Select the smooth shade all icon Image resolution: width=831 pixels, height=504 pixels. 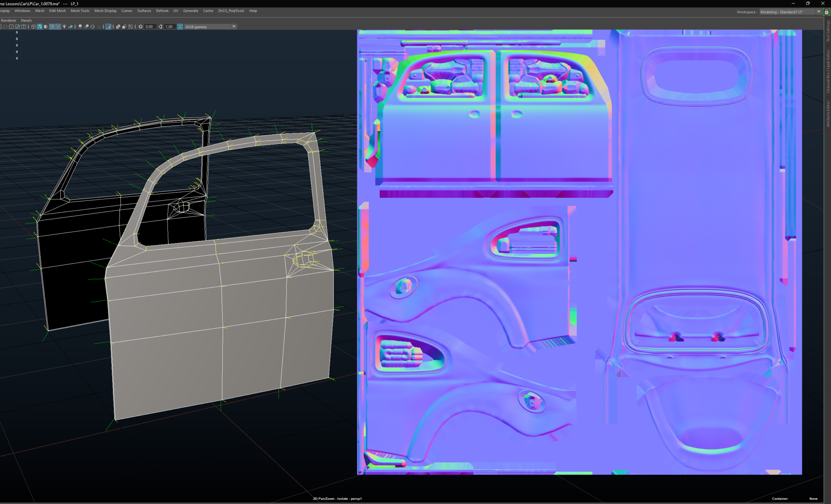point(40,27)
